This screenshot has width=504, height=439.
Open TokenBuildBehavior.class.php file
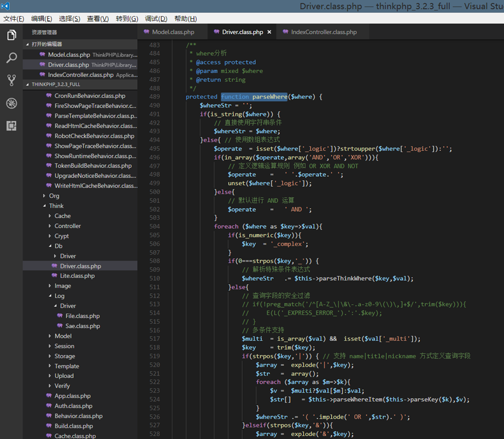click(x=80, y=165)
